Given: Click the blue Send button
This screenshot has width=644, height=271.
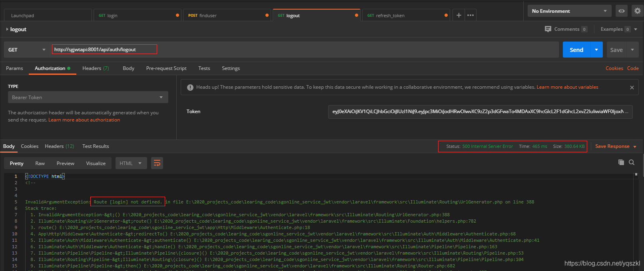Looking at the screenshot, I should pos(576,50).
